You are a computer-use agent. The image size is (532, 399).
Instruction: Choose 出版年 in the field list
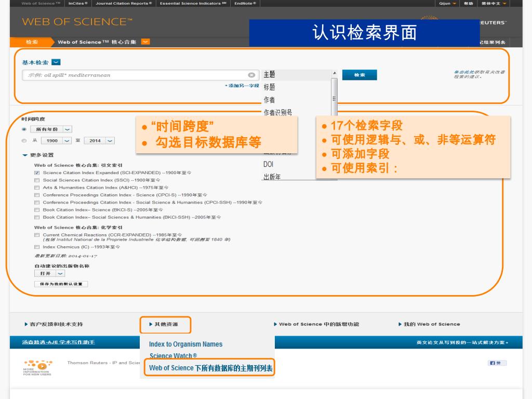click(x=272, y=177)
